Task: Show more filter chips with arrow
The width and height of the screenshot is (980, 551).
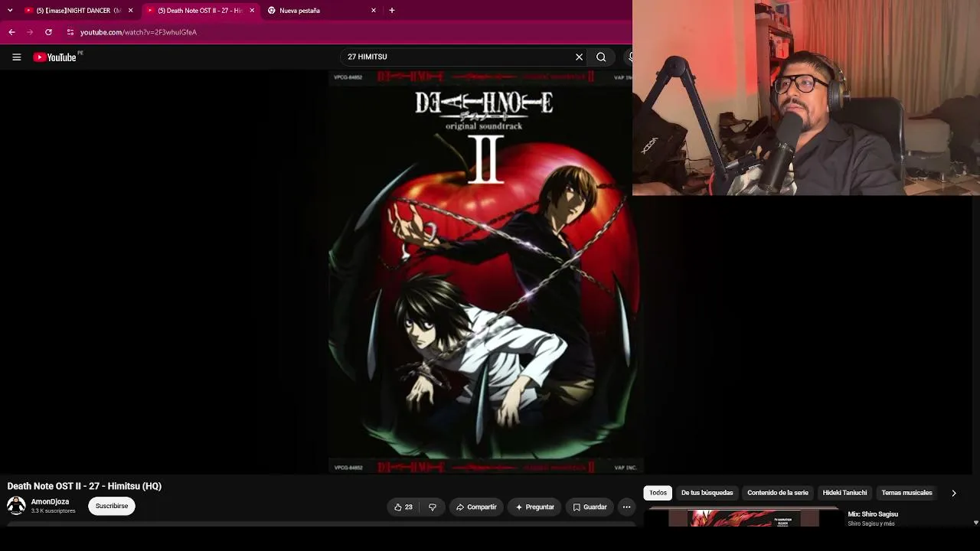Action: [x=953, y=493]
